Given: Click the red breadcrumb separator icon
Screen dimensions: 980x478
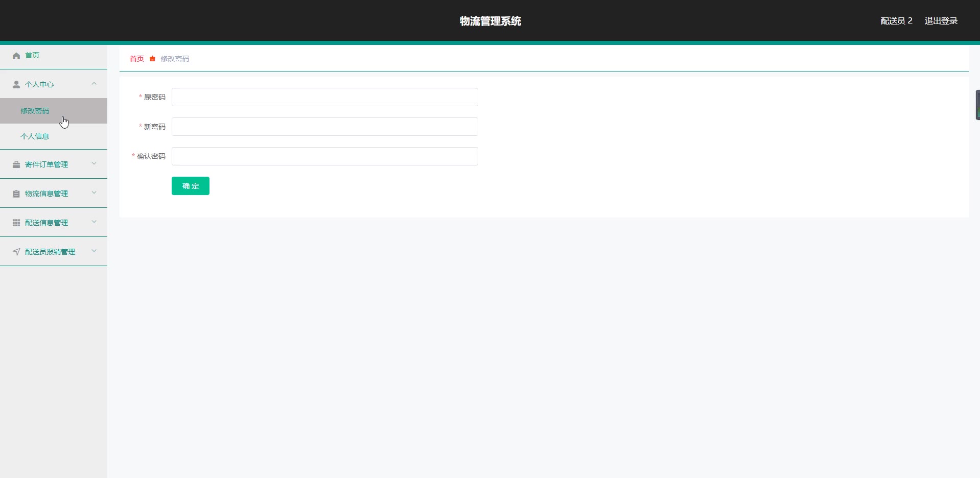Looking at the screenshot, I should click(152, 59).
